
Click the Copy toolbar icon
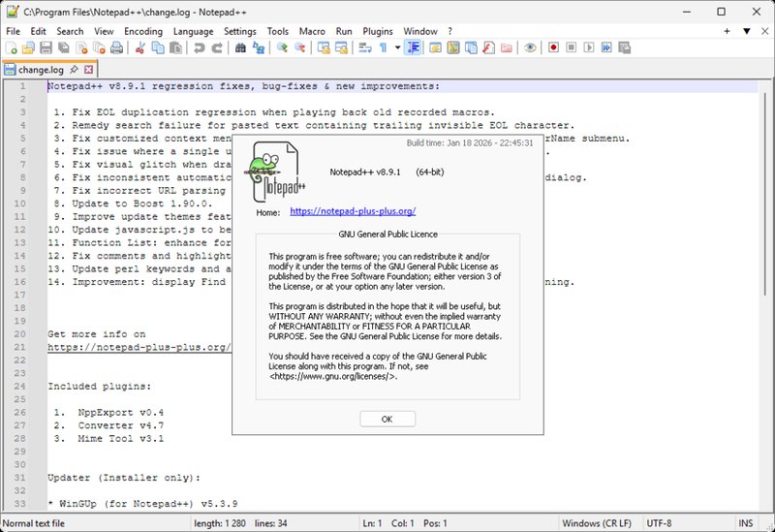pyautogui.click(x=158, y=47)
